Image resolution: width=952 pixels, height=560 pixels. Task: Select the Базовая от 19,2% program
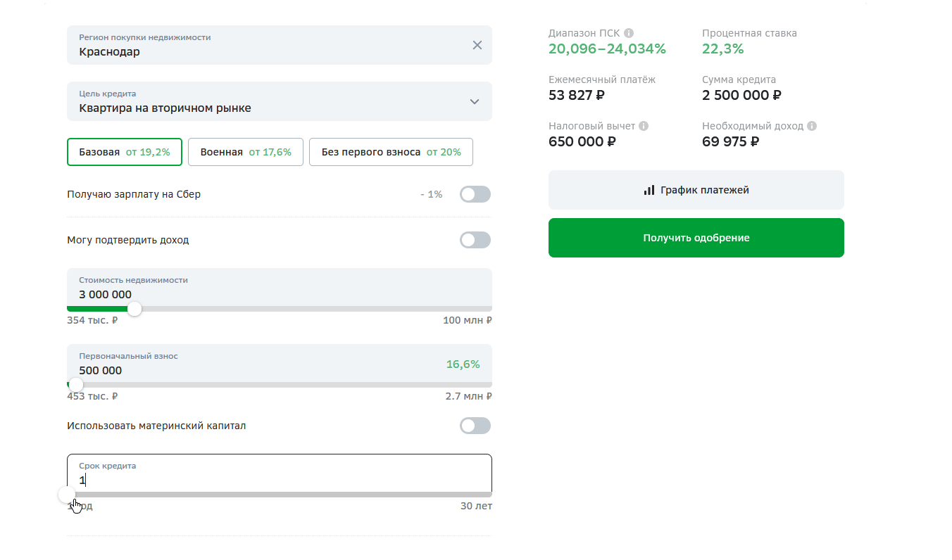pos(125,152)
